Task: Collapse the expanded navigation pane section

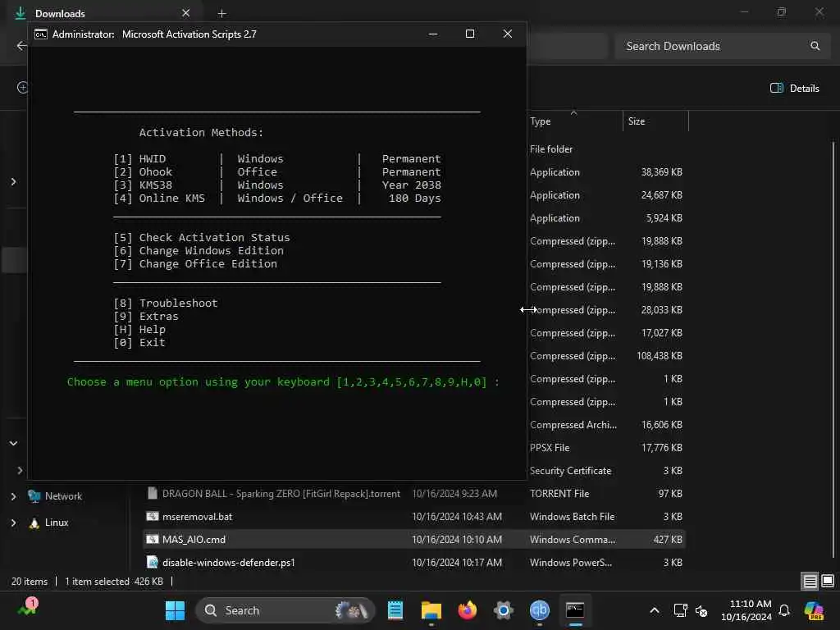Action: (13, 444)
